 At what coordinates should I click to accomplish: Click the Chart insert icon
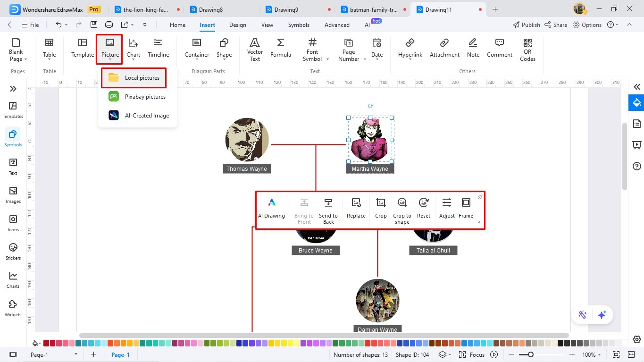[x=133, y=48]
